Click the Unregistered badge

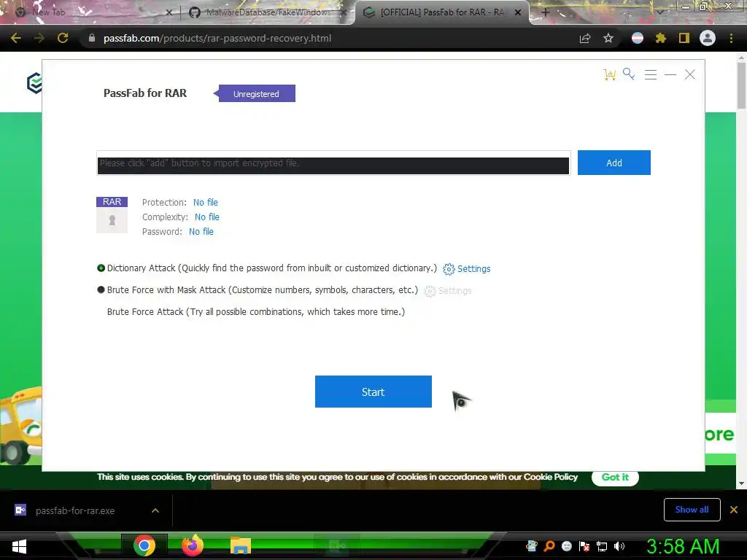[x=255, y=94]
